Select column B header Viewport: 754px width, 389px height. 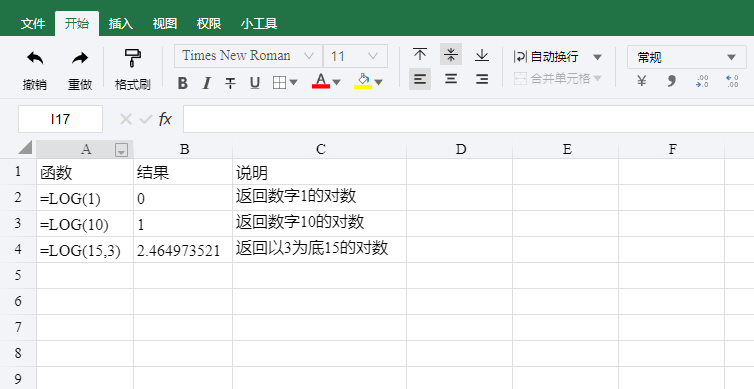pos(184,149)
